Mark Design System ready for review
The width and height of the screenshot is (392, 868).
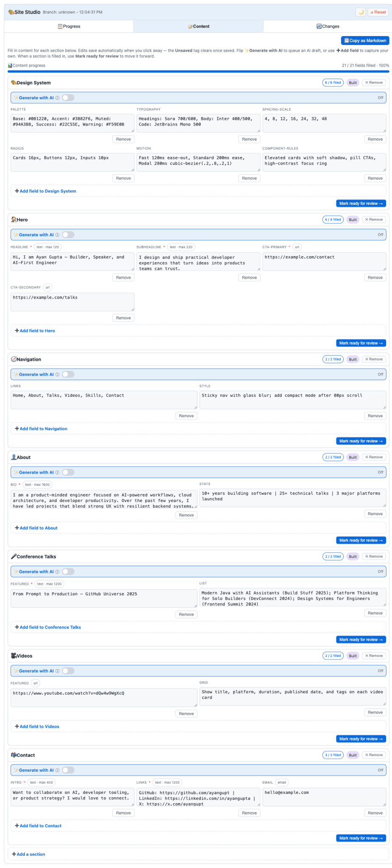click(x=361, y=204)
